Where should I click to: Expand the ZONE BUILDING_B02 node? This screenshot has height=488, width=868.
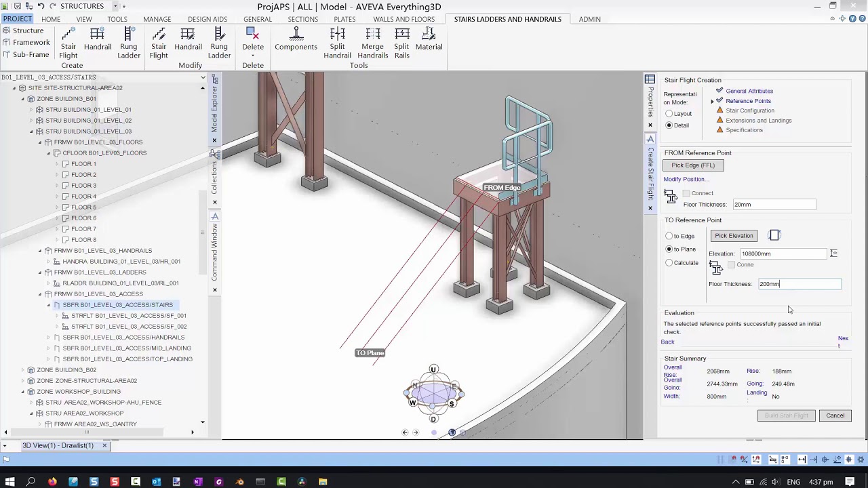[22, 370]
